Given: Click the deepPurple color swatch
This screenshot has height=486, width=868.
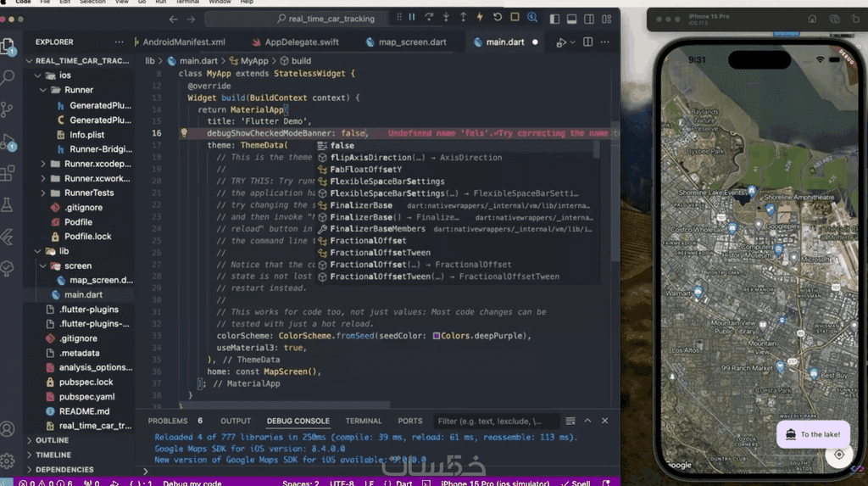Looking at the screenshot, I should (x=436, y=336).
